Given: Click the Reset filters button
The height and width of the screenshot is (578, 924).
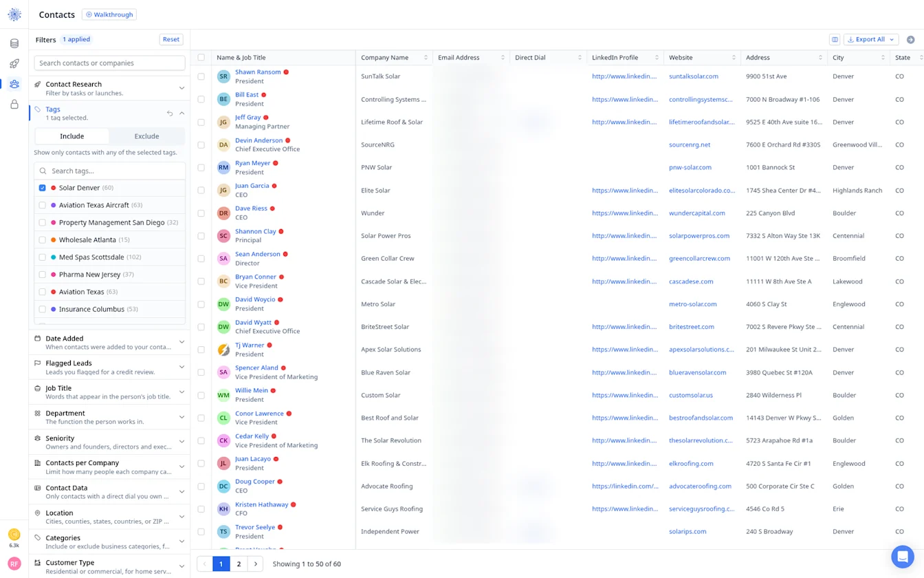Looking at the screenshot, I should click(x=171, y=40).
